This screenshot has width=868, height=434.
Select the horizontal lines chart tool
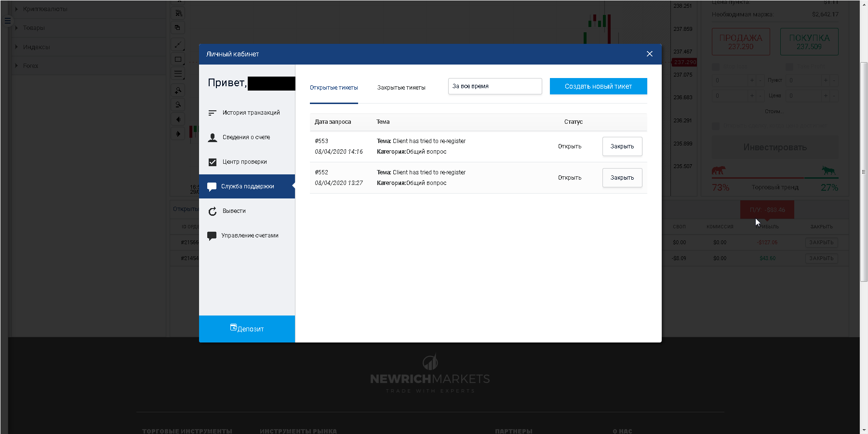click(x=178, y=74)
